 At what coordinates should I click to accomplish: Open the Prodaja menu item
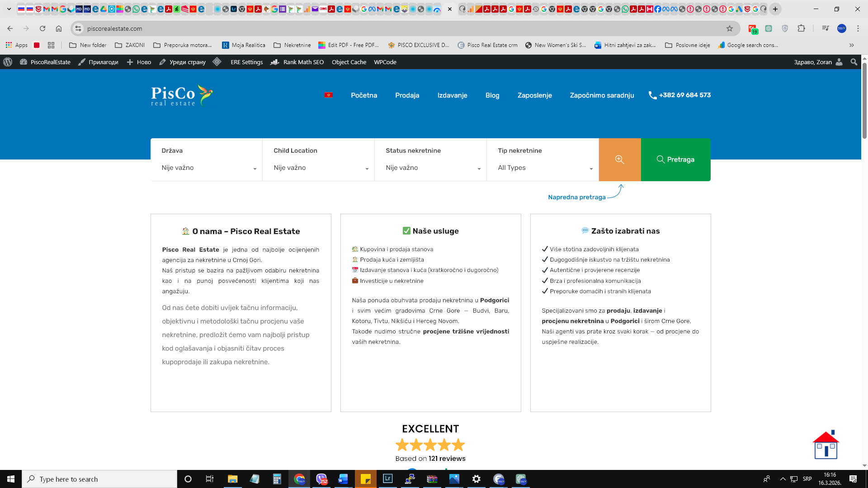pos(407,95)
